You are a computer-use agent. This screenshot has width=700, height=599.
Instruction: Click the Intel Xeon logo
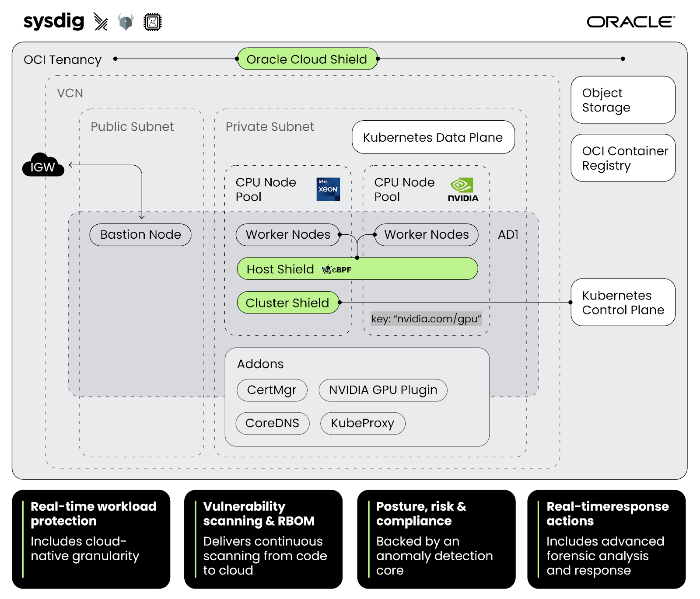328,189
